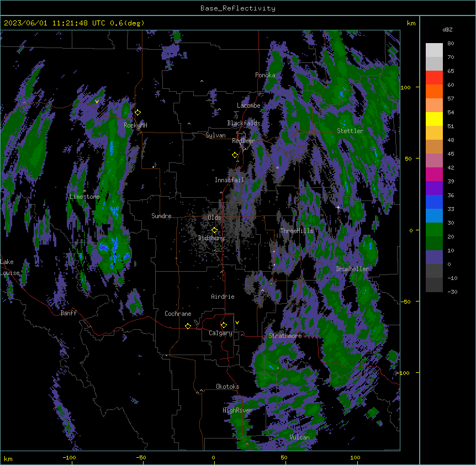
Task: Click the Didsbury label
Action: coord(211,238)
